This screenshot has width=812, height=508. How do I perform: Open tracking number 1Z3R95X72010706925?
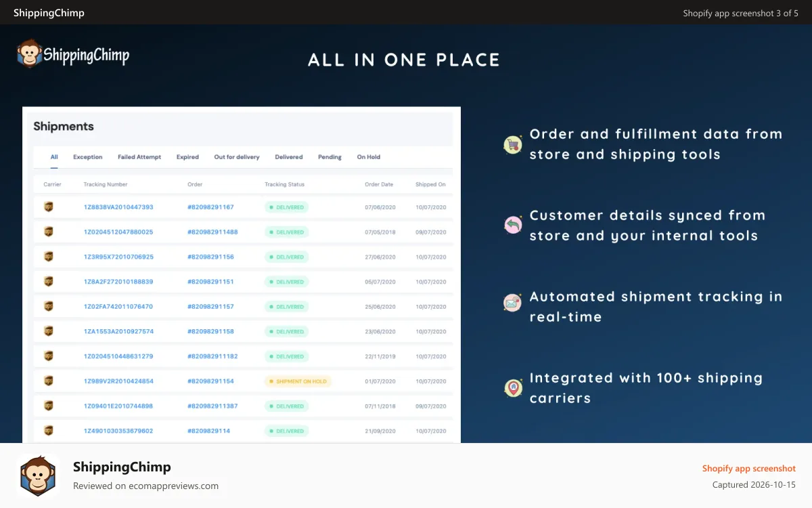coord(118,257)
